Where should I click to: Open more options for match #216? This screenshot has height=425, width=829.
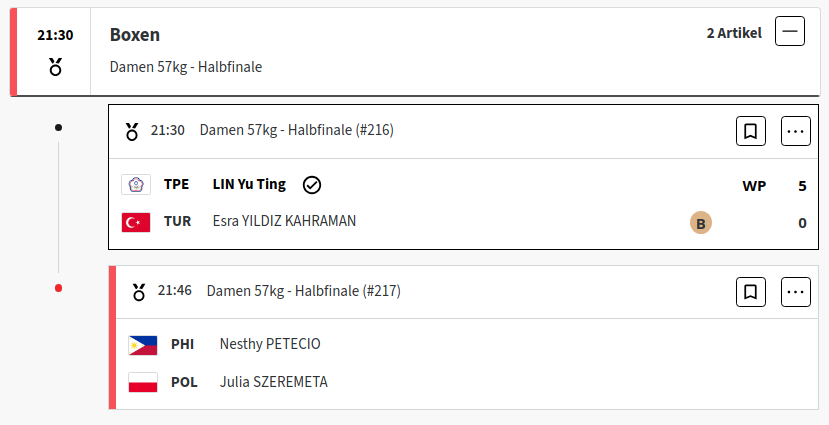point(796,131)
